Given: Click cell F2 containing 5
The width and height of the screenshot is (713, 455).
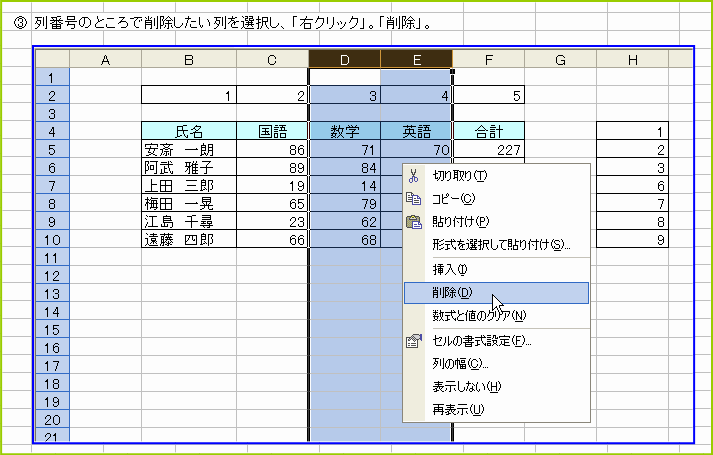Looking at the screenshot, I should tap(489, 95).
